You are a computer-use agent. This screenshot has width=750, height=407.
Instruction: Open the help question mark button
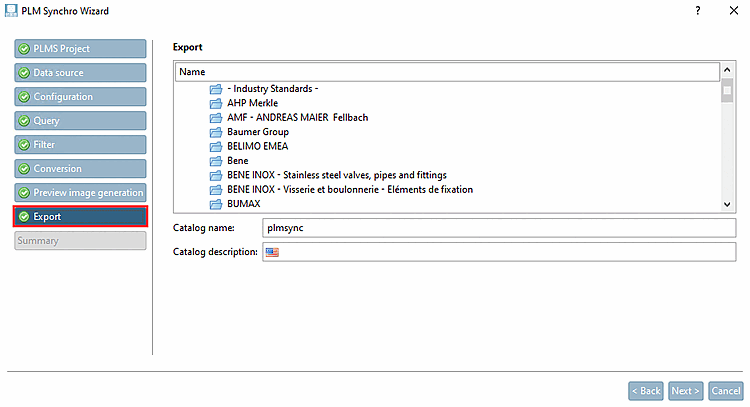click(x=698, y=11)
